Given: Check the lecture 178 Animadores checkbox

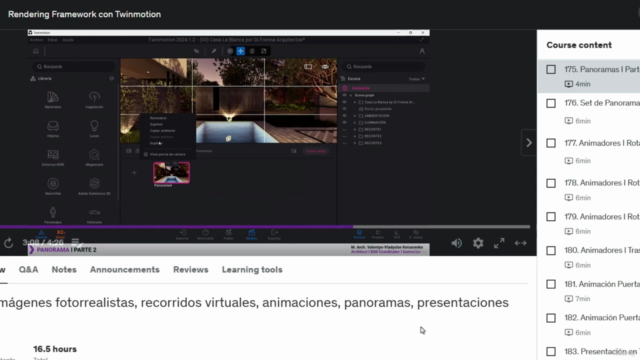Looking at the screenshot, I should pos(551,183).
